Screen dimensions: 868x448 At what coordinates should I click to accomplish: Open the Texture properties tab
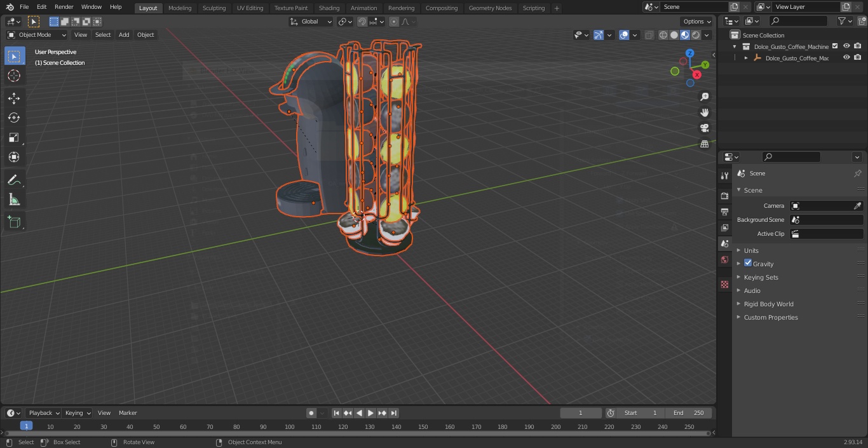point(724,284)
